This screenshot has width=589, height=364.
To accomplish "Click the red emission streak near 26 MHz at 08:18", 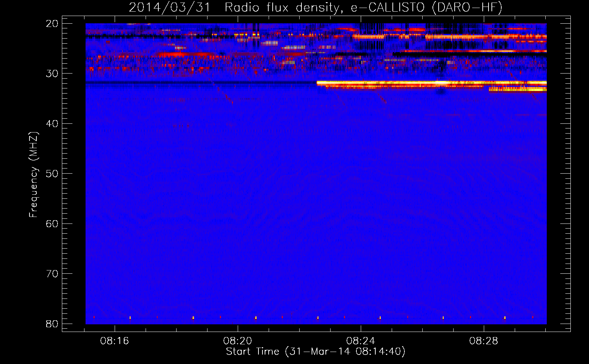I will pyautogui.click(x=186, y=55).
